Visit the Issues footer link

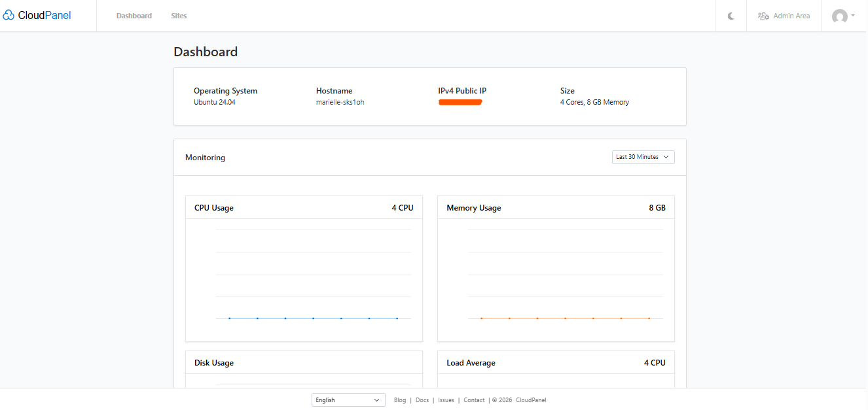(x=446, y=400)
